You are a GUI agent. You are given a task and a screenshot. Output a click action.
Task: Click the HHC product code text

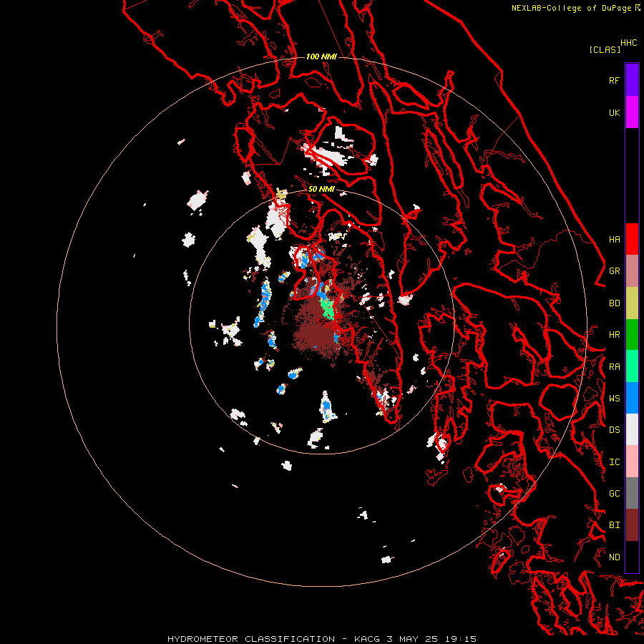click(628, 43)
